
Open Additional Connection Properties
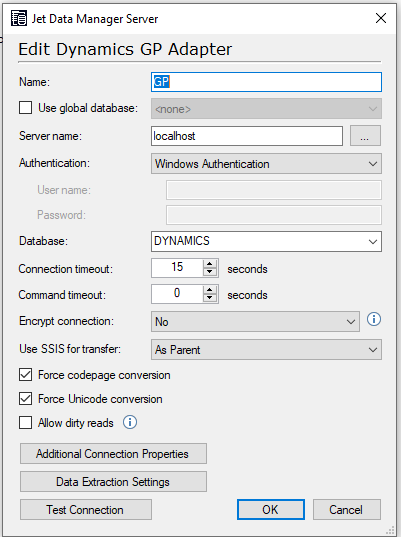coord(113,454)
